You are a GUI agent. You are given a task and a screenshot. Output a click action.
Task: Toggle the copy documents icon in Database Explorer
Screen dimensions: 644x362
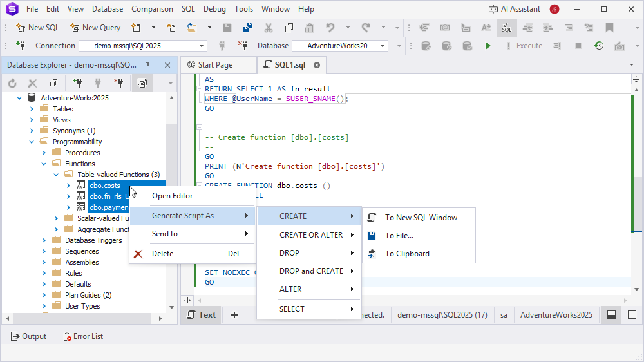[x=142, y=83]
